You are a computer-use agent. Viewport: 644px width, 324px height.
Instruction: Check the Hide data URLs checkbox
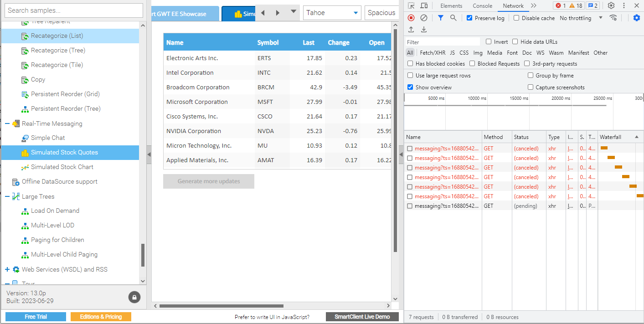pyautogui.click(x=515, y=41)
